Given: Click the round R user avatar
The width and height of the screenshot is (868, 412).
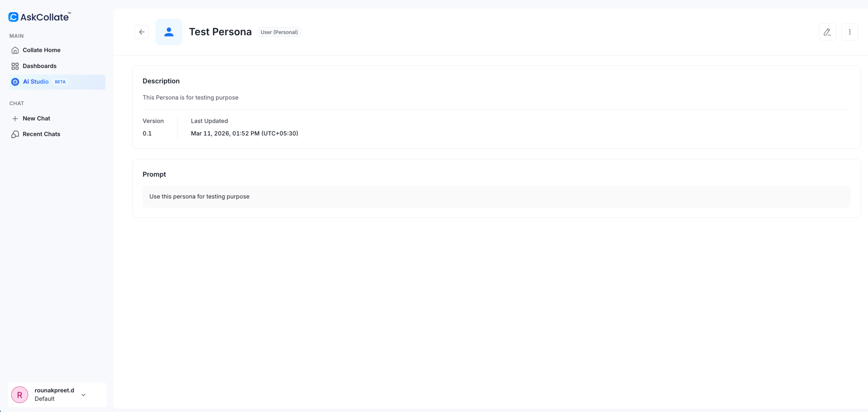Looking at the screenshot, I should (x=20, y=395).
